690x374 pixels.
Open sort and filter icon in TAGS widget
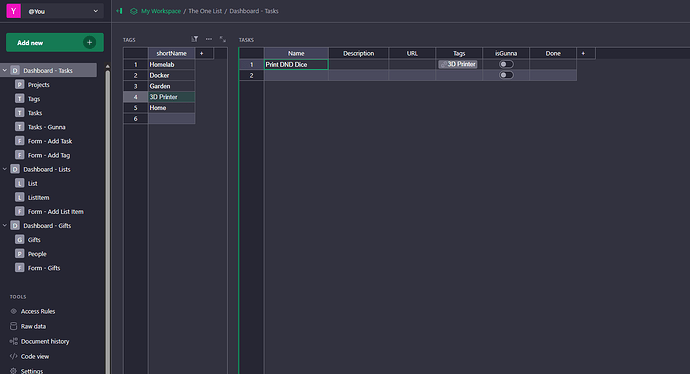(195, 39)
